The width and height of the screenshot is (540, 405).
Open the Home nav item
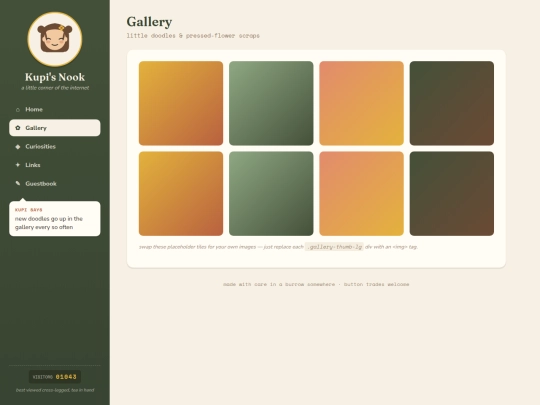pyautogui.click(x=55, y=110)
